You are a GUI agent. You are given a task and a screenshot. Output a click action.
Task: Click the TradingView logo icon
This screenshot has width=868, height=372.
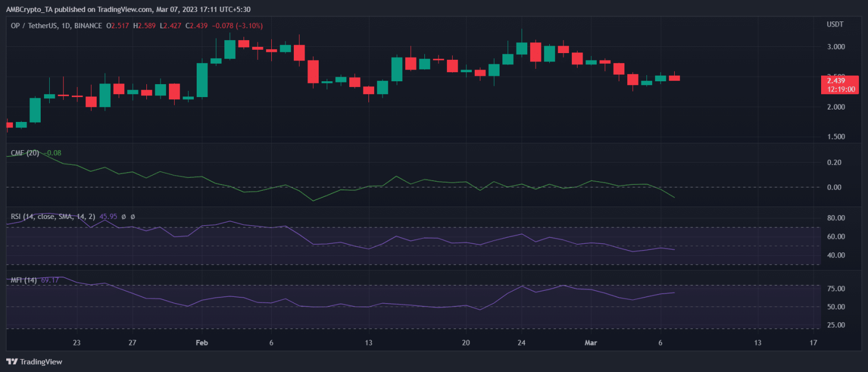point(11,361)
